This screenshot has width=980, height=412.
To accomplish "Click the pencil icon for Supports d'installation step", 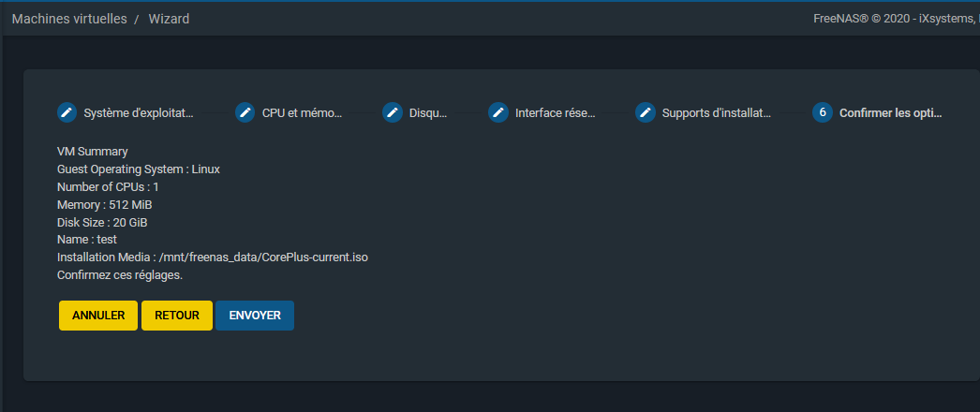I will click(x=645, y=112).
